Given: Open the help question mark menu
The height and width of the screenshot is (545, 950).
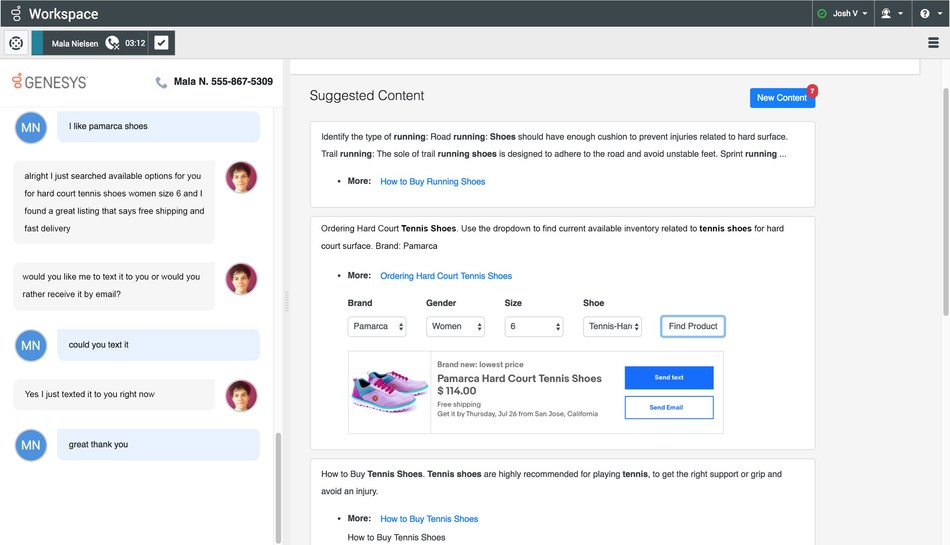Looking at the screenshot, I should click(930, 14).
